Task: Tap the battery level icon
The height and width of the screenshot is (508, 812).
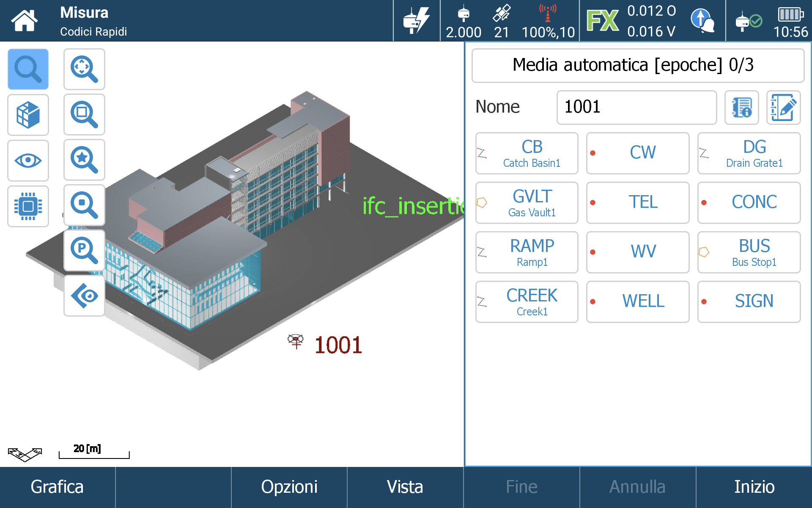Action: (x=790, y=14)
